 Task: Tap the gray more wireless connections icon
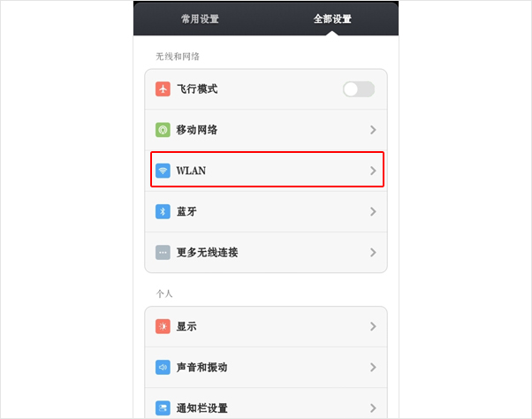click(163, 253)
